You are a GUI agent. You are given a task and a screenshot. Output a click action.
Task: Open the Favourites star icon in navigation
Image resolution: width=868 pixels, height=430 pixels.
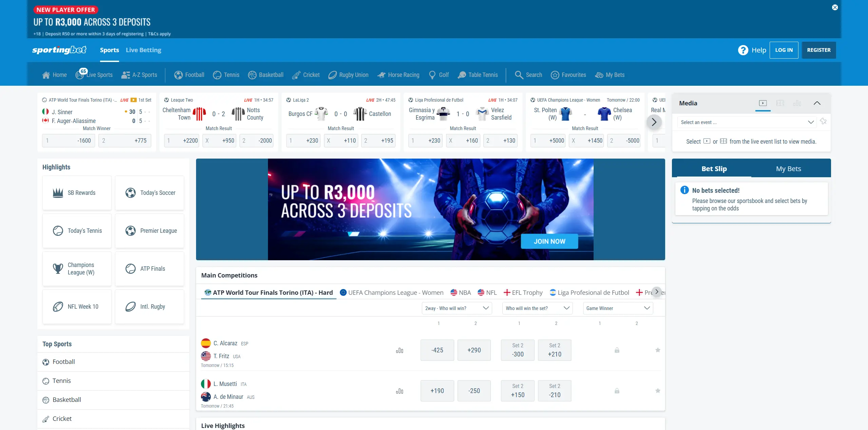[x=555, y=75]
